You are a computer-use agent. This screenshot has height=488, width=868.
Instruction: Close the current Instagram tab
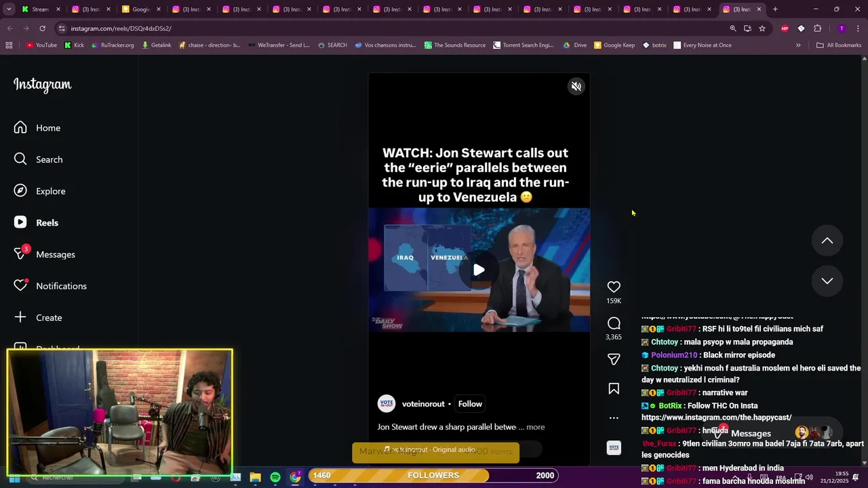759,9
